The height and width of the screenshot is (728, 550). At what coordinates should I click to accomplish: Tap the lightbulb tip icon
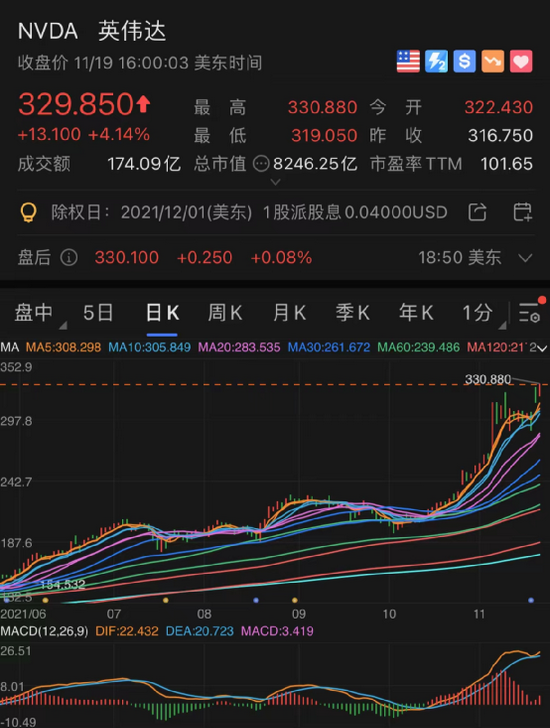click(x=28, y=213)
